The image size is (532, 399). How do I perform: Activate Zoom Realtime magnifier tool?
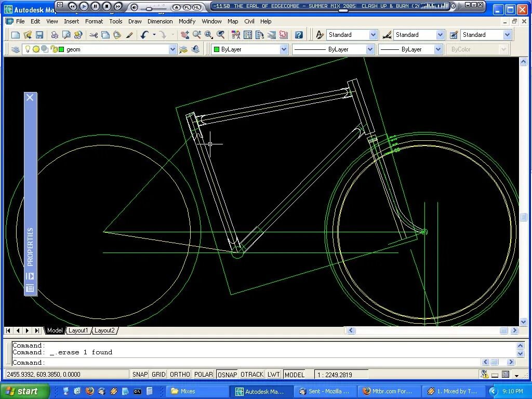(197, 35)
